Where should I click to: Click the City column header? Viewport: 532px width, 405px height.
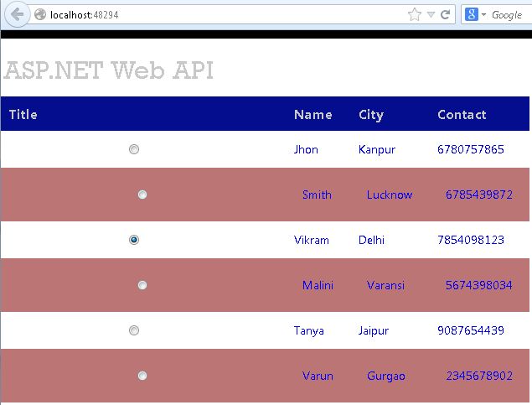point(371,115)
